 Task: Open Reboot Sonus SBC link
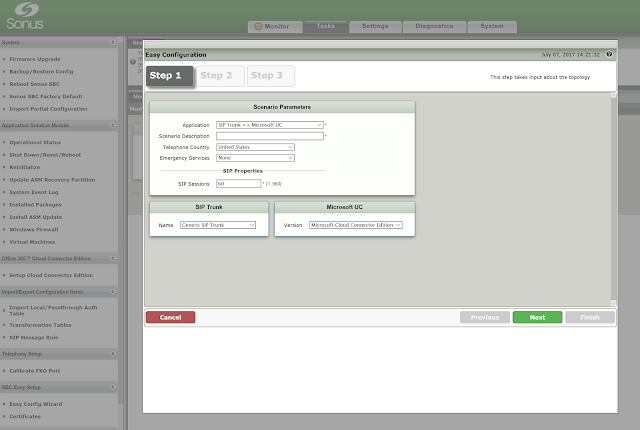pos(34,84)
